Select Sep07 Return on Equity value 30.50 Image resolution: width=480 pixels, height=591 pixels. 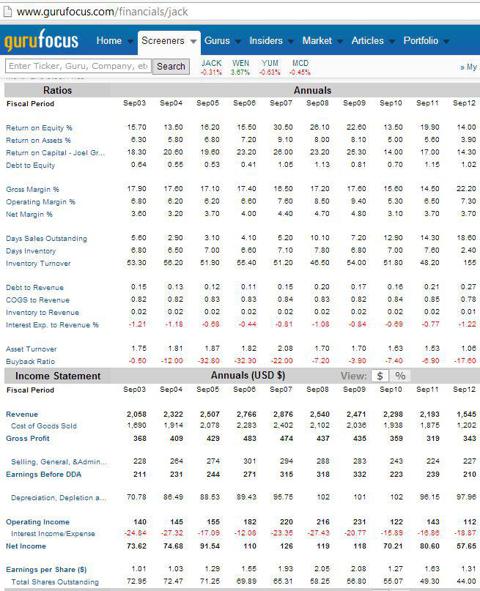tap(283, 127)
